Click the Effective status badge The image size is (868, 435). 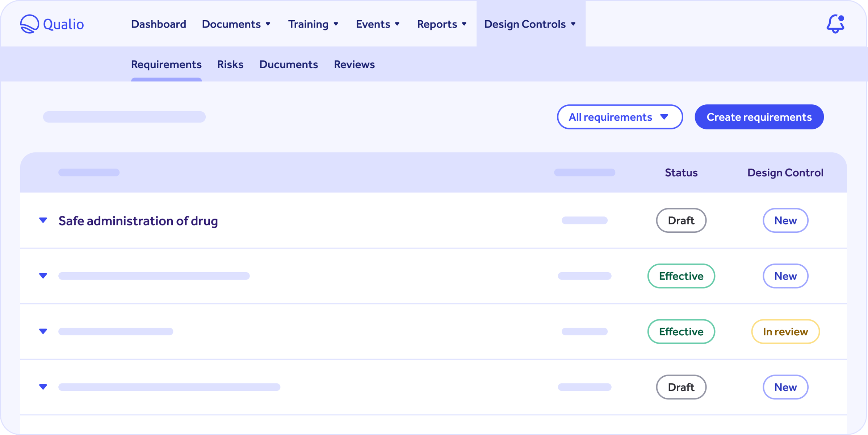[x=681, y=276]
